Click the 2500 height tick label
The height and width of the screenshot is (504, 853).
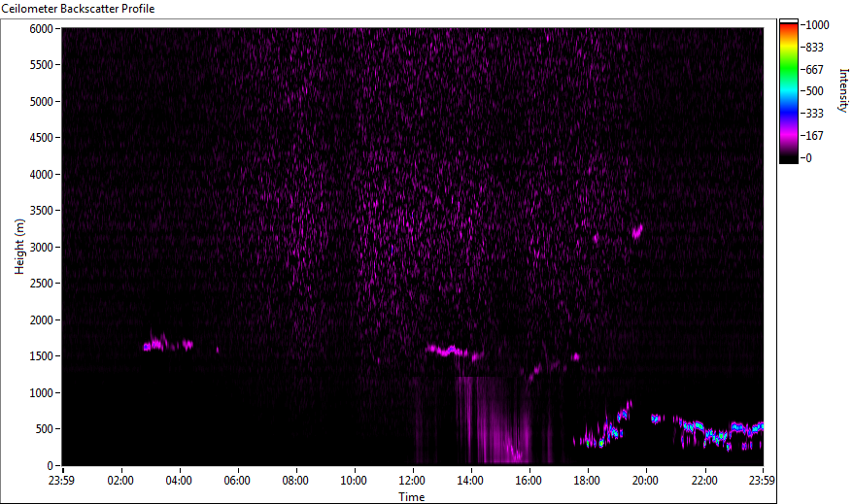(x=42, y=284)
